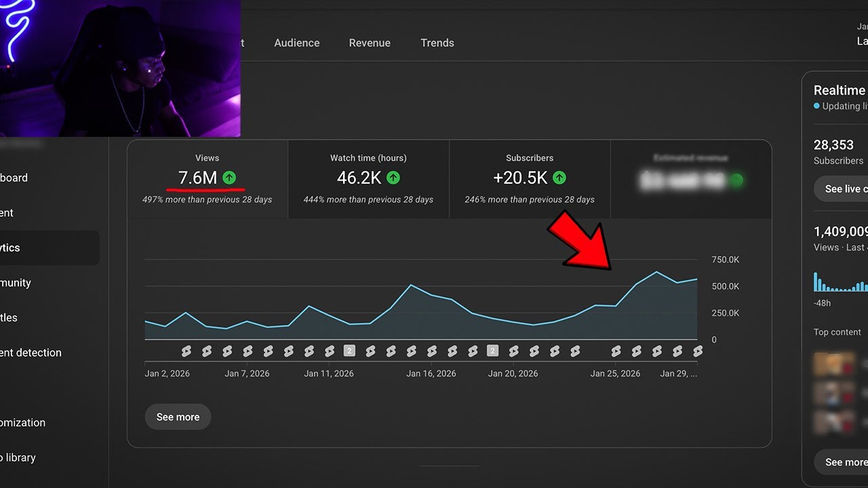Open Content detection in the sidebar
868x488 pixels.
31,352
